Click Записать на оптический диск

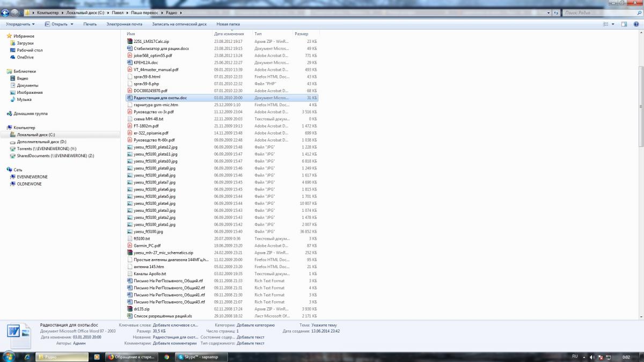179,24
